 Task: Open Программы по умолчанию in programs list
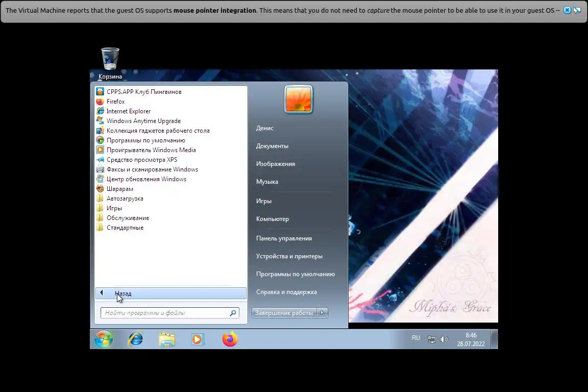tap(145, 140)
